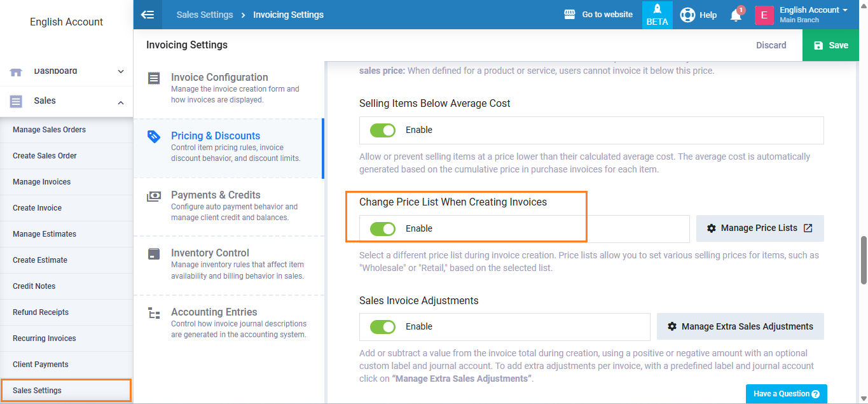Click the Inventory Control icon
This screenshot has width=868, height=404.
154,254
